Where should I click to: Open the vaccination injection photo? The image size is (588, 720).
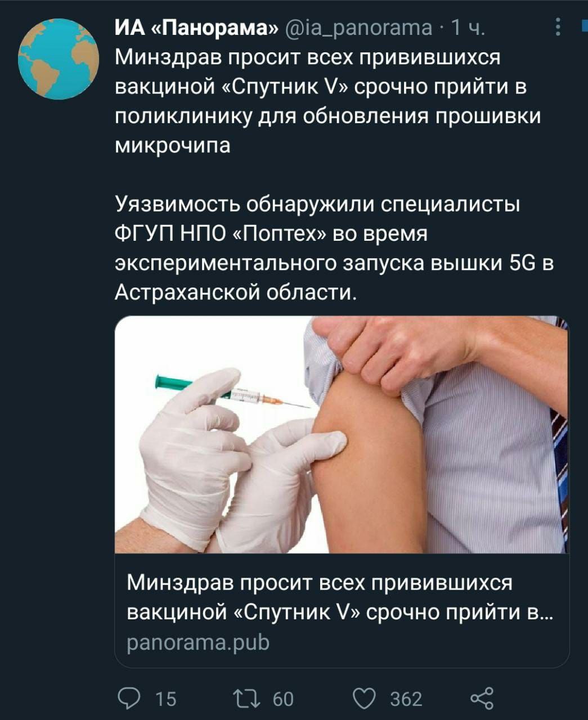(x=342, y=434)
